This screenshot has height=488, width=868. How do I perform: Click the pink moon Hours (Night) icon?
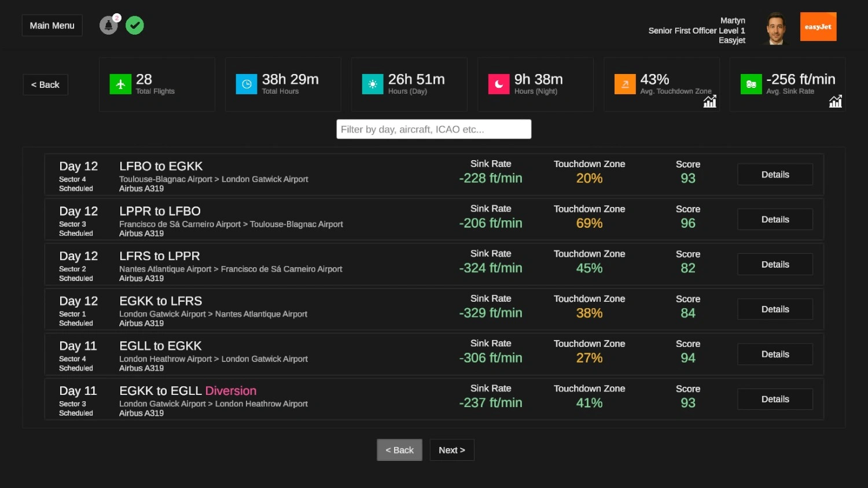click(x=499, y=84)
